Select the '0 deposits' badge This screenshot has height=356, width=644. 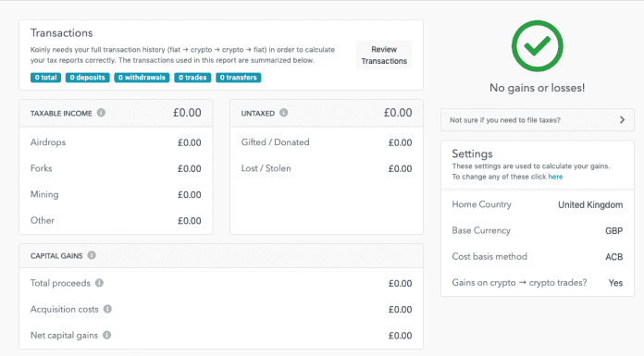tap(88, 77)
